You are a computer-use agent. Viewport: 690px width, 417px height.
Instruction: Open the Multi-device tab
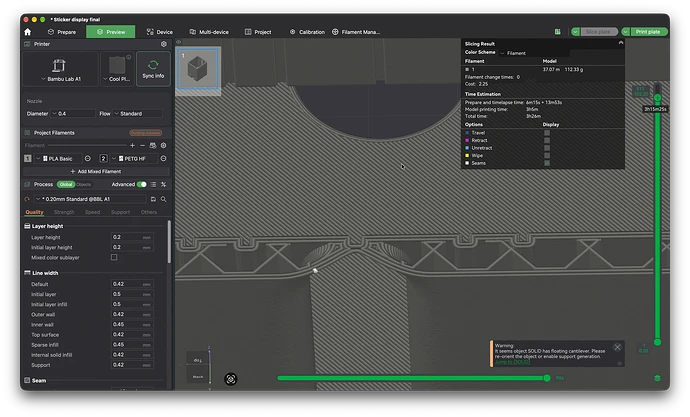[x=209, y=32]
